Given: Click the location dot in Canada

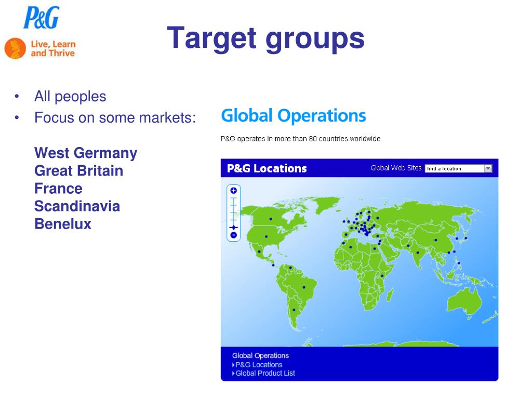Looking at the screenshot, I should [271, 219].
